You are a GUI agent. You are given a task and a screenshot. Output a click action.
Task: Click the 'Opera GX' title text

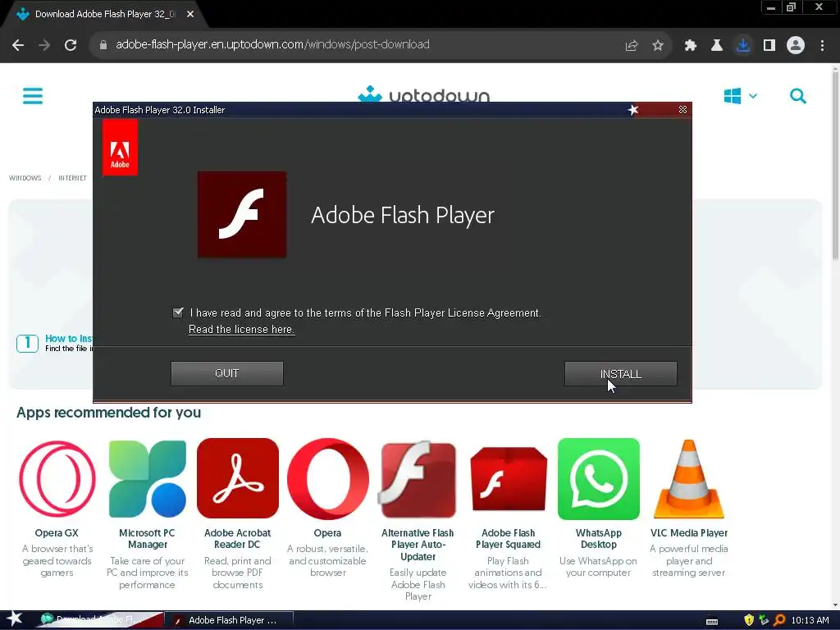(x=57, y=533)
